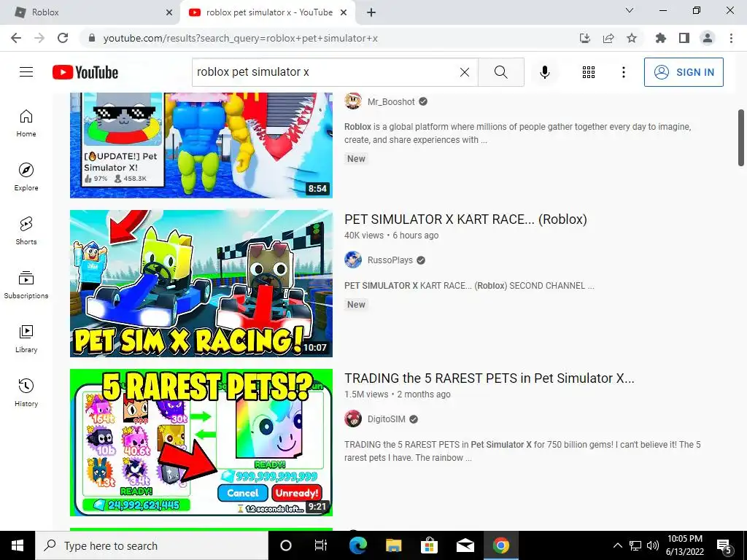The height and width of the screenshot is (560, 747).
Task: Open Explore in the sidebar
Action: (x=26, y=177)
